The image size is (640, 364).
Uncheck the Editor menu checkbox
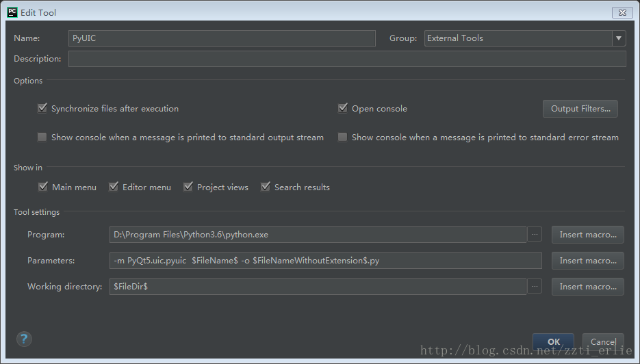114,187
